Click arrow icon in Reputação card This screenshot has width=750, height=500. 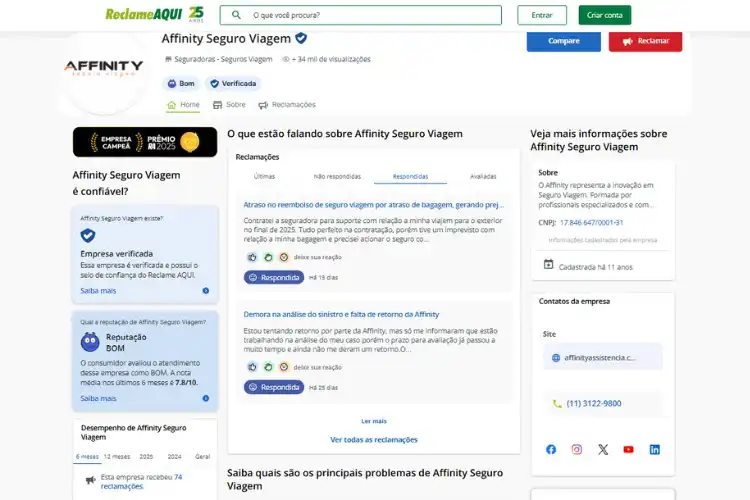206,398
